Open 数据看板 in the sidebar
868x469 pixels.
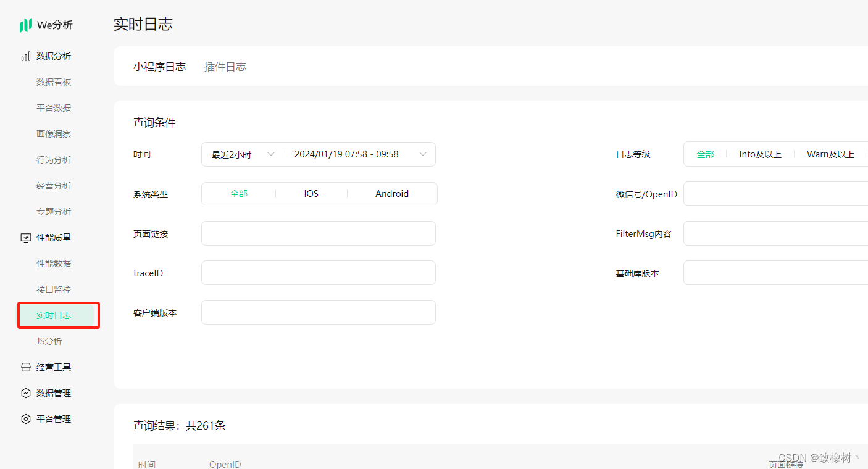(54, 82)
